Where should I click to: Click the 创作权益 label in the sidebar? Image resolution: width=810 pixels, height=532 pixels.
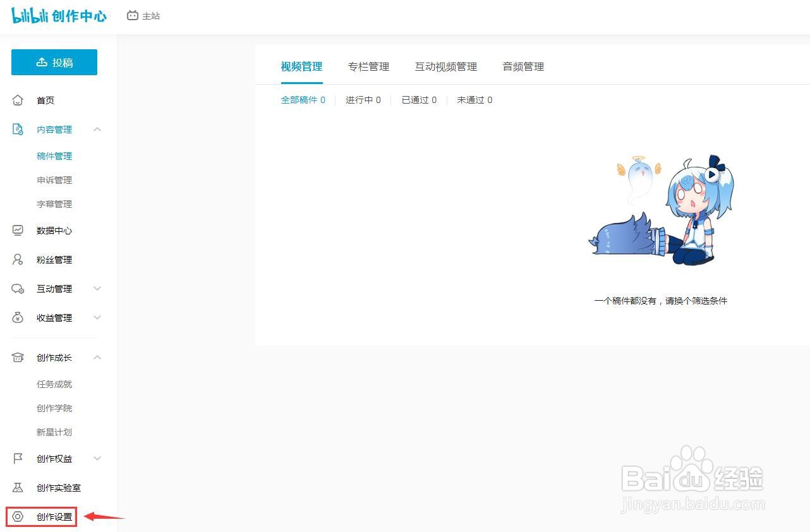point(54,459)
